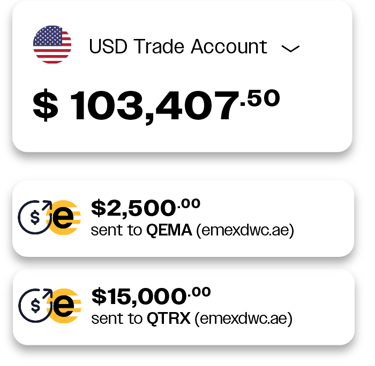375x366 pixels.
Task: Click the QEMA recipient name
Action: tap(169, 230)
